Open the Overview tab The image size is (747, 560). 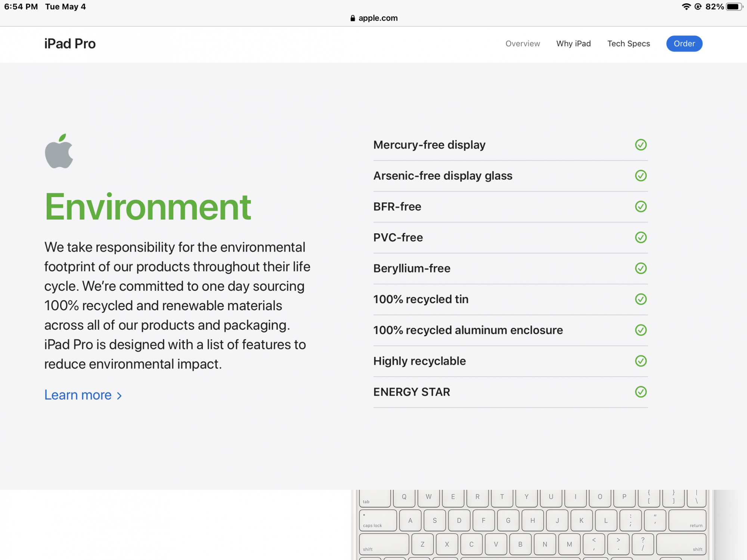(x=523, y=44)
